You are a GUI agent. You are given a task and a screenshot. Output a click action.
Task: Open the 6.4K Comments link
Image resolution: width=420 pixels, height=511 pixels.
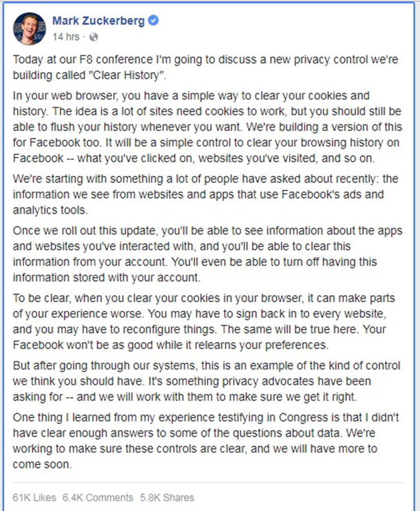pyautogui.click(x=98, y=497)
